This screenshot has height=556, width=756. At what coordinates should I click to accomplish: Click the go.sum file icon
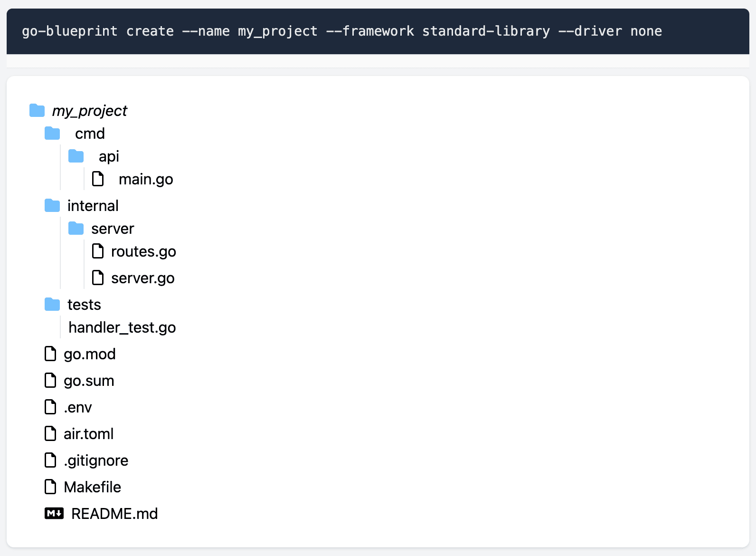(x=50, y=380)
